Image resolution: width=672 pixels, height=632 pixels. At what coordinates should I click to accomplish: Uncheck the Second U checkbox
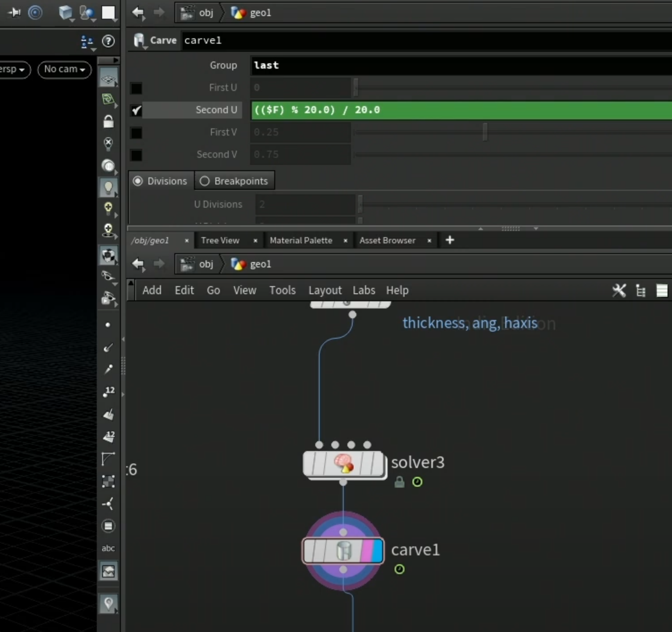click(x=136, y=110)
